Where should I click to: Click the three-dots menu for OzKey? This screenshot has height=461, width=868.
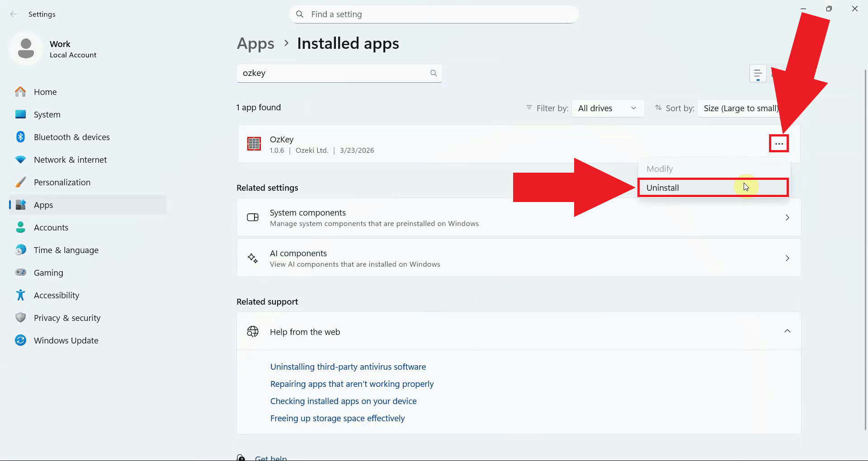pos(778,144)
